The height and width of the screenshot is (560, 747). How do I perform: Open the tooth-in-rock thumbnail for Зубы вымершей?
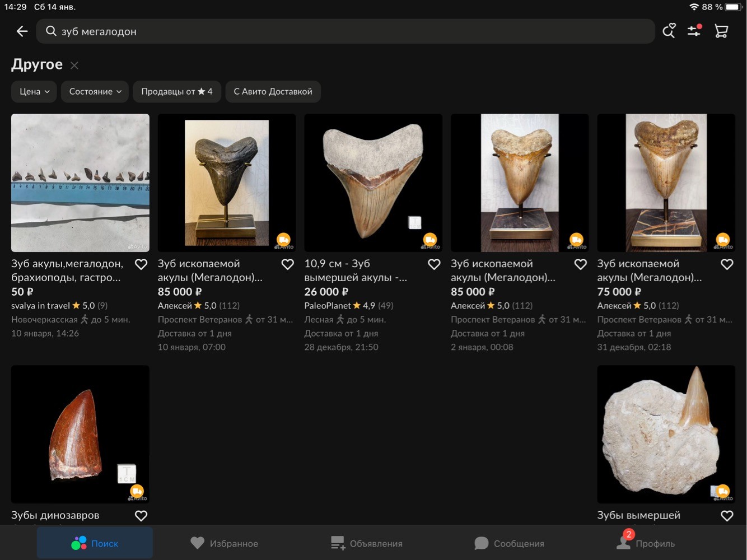click(666, 435)
